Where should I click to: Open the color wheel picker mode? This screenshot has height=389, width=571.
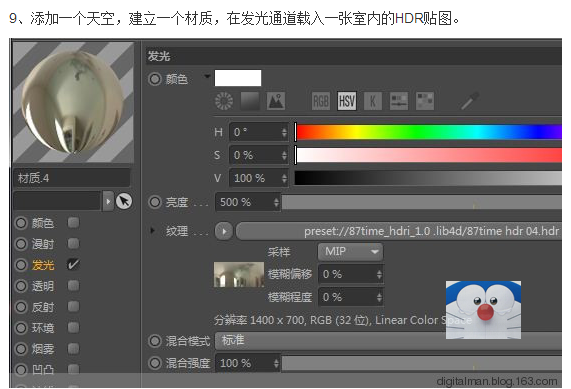coord(224,101)
